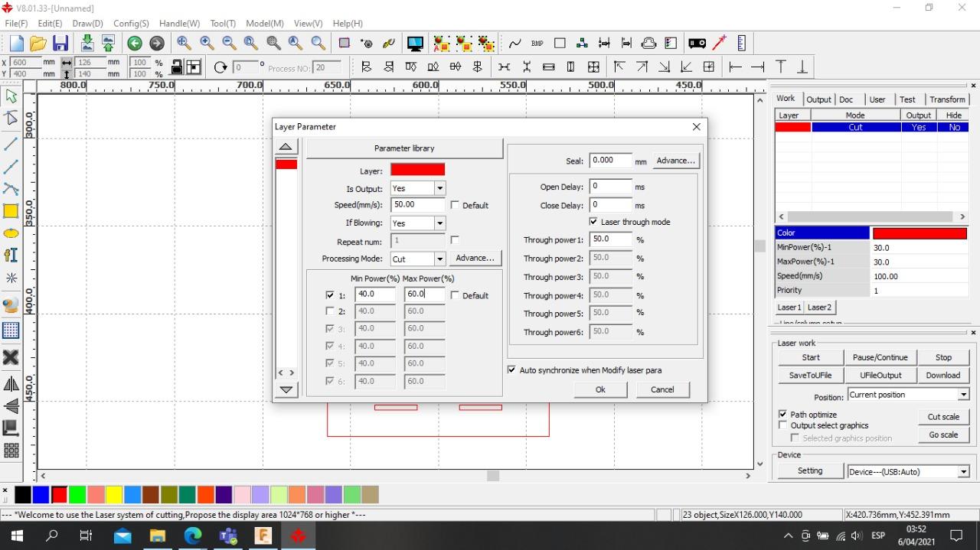
Task: Select the text tool
Action: coord(11,255)
